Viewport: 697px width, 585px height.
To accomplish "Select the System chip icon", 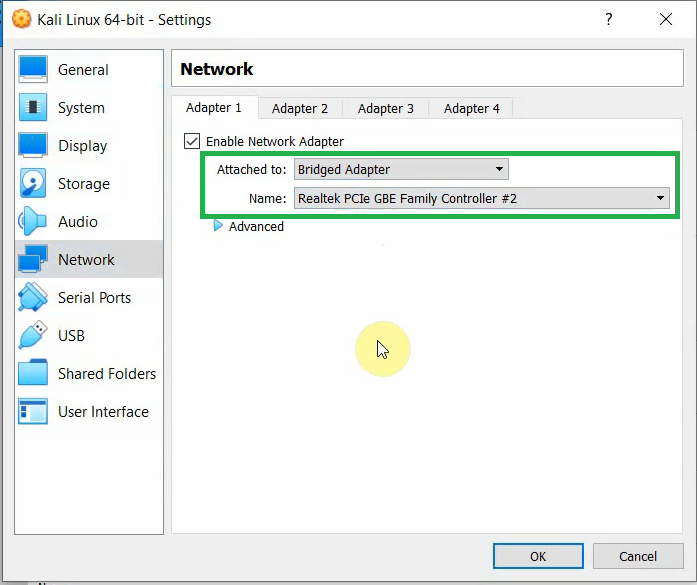I will [32, 108].
